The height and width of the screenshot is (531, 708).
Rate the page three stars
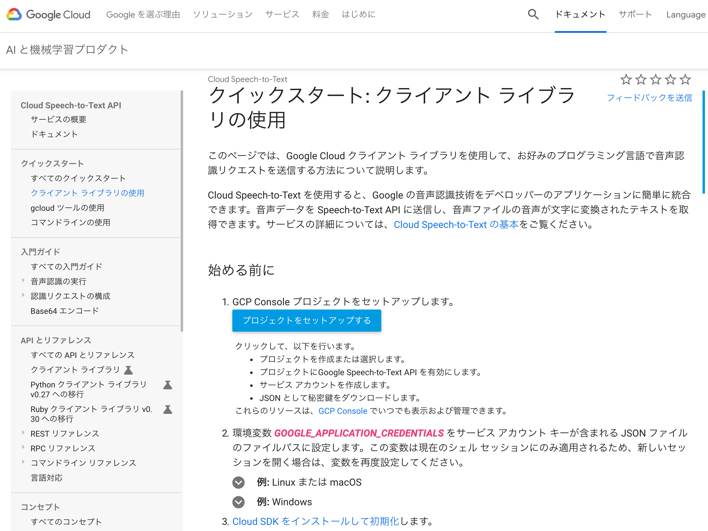pyautogui.click(x=656, y=80)
